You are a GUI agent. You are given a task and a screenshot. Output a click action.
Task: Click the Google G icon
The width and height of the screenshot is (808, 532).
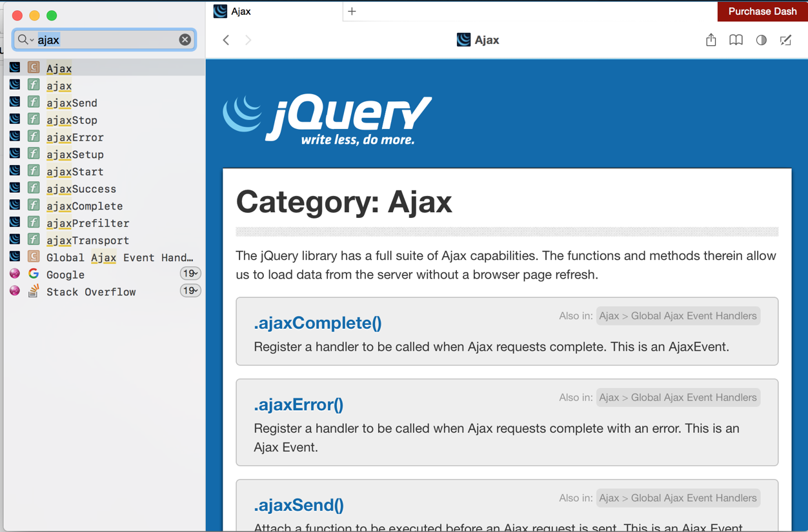click(34, 274)
